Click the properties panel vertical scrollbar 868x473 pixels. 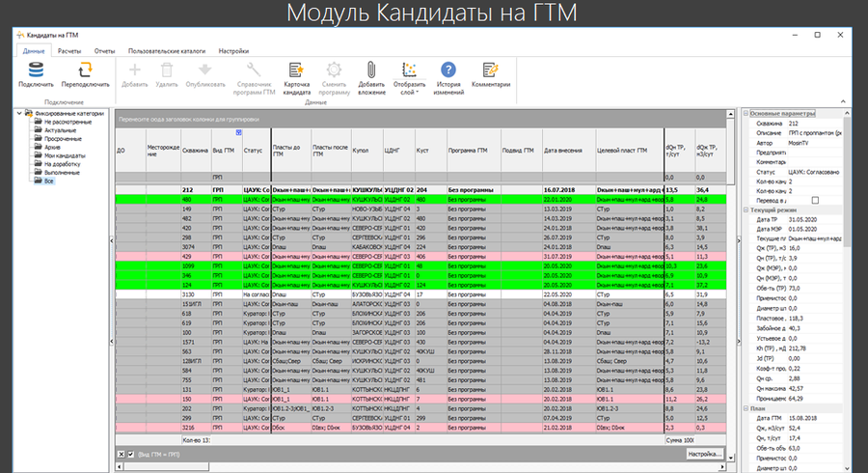pyautogui.click(x=847, y=291)
